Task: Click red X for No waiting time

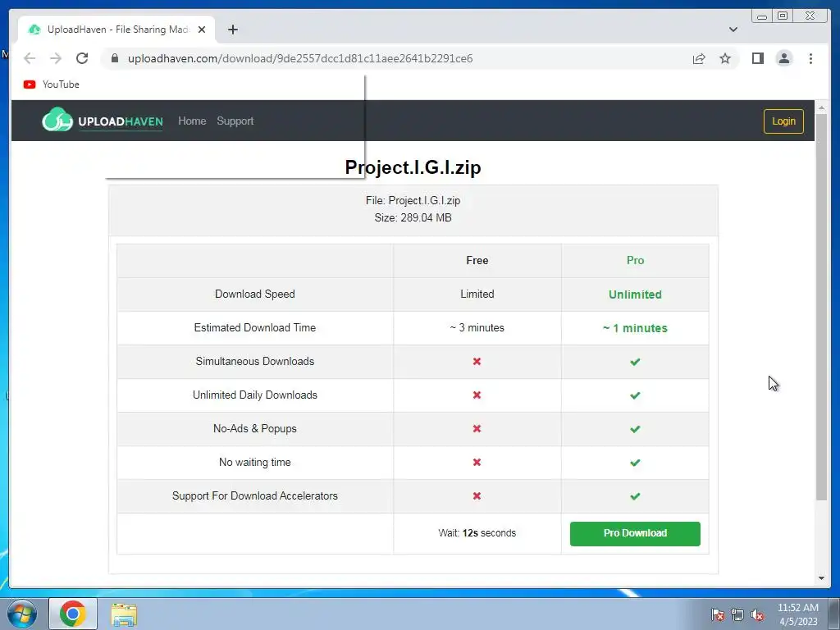Action: [x=477, y=463]
